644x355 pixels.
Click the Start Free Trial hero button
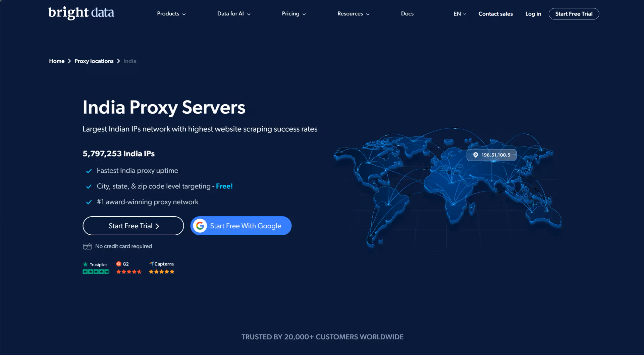pyautogui.click(x=133, y=226)
